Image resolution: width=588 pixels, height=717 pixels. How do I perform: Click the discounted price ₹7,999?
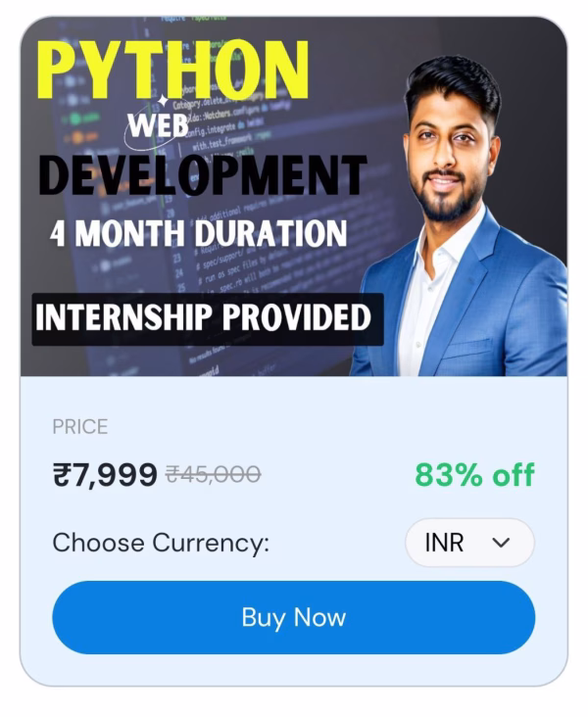105,475
